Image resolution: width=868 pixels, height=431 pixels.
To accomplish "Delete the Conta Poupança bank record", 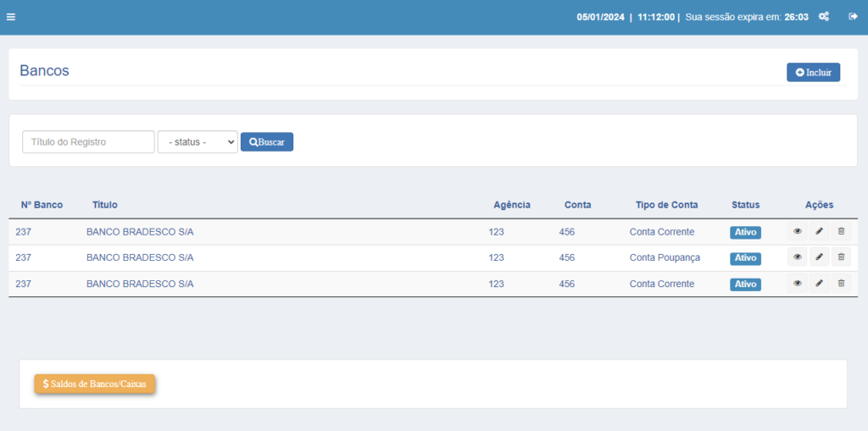I will pos(841,257).
